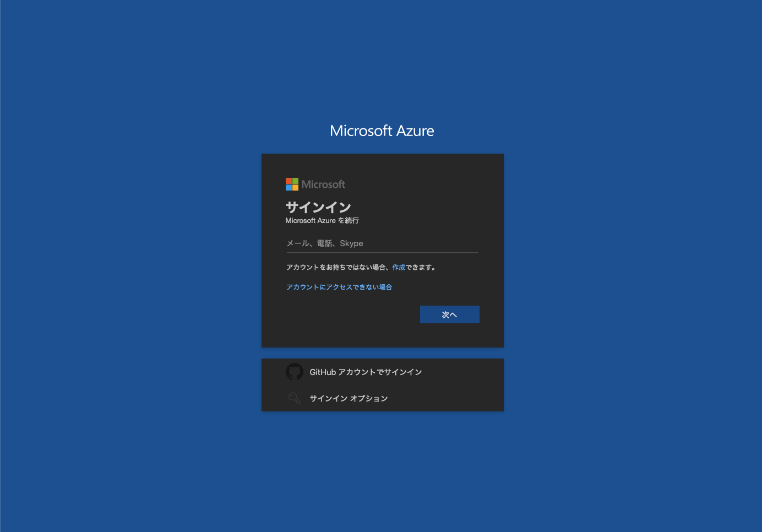Click the Microsoft four-square logo
This screenshot has width=762, height=532.
tap(291, 184)
